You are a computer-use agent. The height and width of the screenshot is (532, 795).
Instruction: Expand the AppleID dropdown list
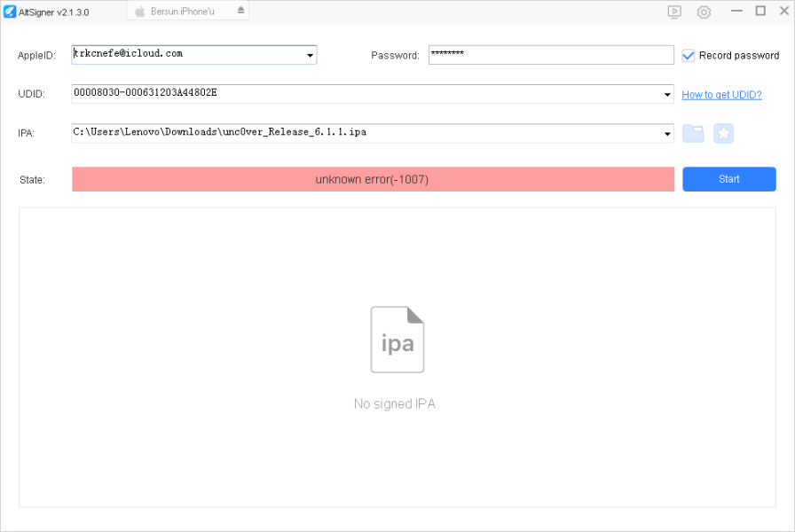click(x=310, y=56)
